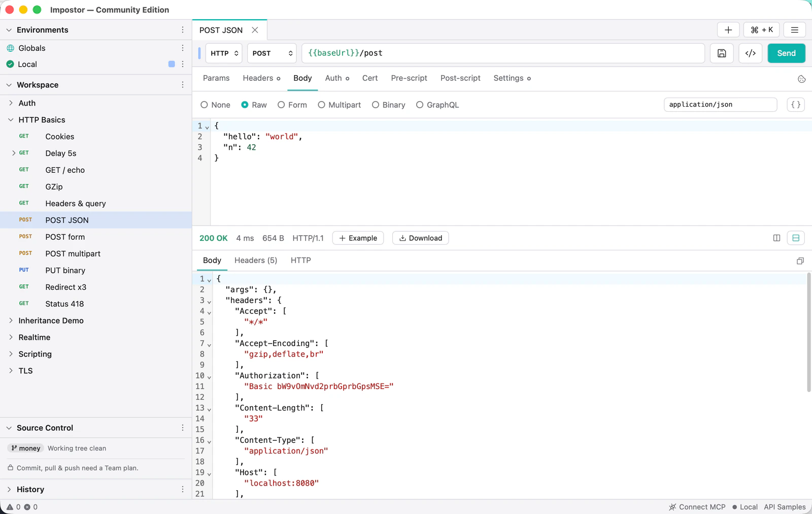Viewport: 812px width, 514px height.
Task: Click the Example button
Action: pyautogui.click(x=358, y=238)
